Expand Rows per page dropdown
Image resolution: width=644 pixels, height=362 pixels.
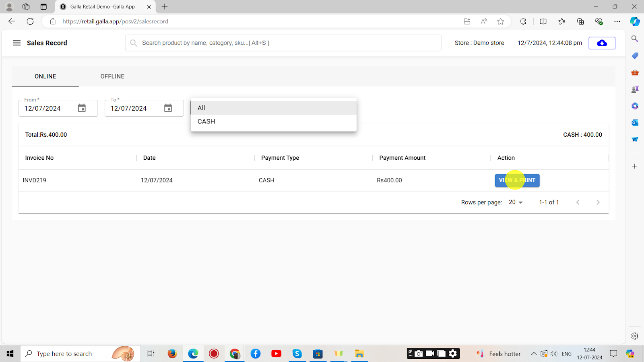click(x=516, y=202)
